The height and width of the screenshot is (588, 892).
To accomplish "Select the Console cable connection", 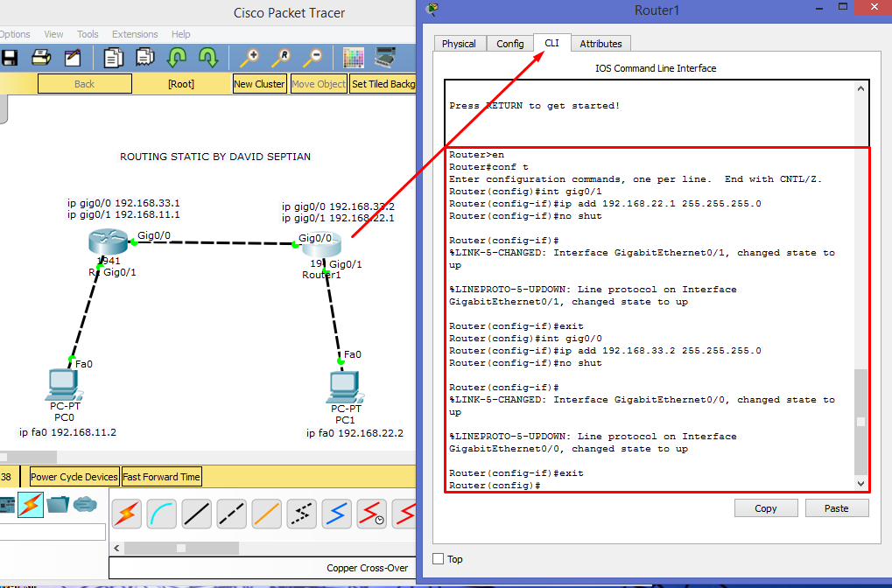I will tap(161, 514).
